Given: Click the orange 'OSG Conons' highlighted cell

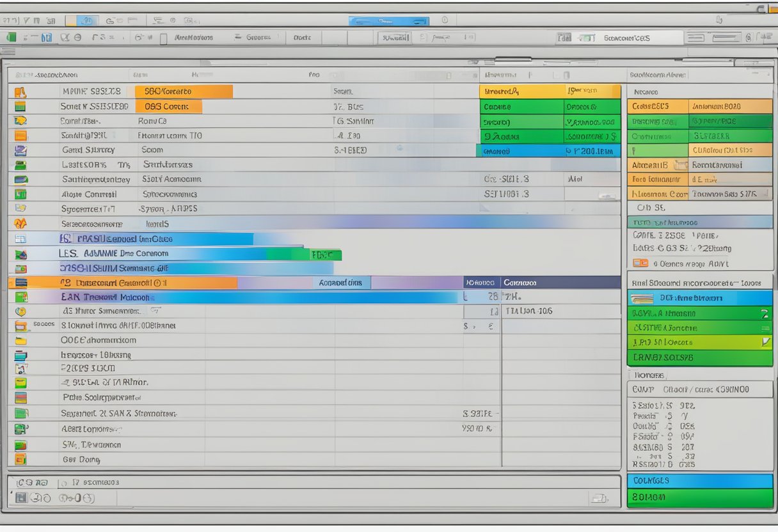Looking at the screenshot, I should coord(169,107).
